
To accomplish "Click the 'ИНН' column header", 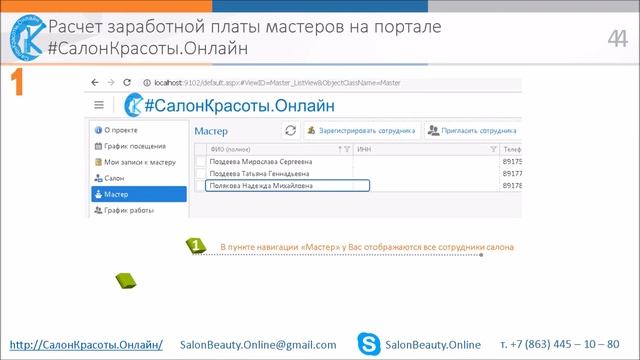I will pos(364,149).
